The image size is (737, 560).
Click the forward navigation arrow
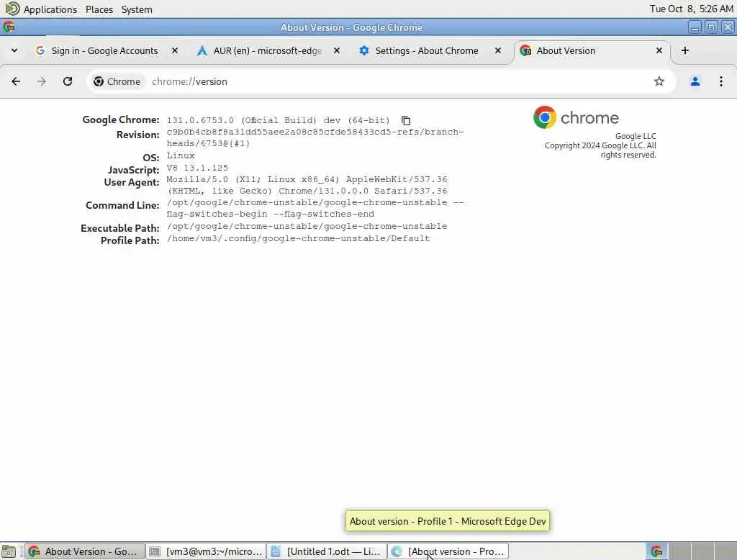[41, 81]
